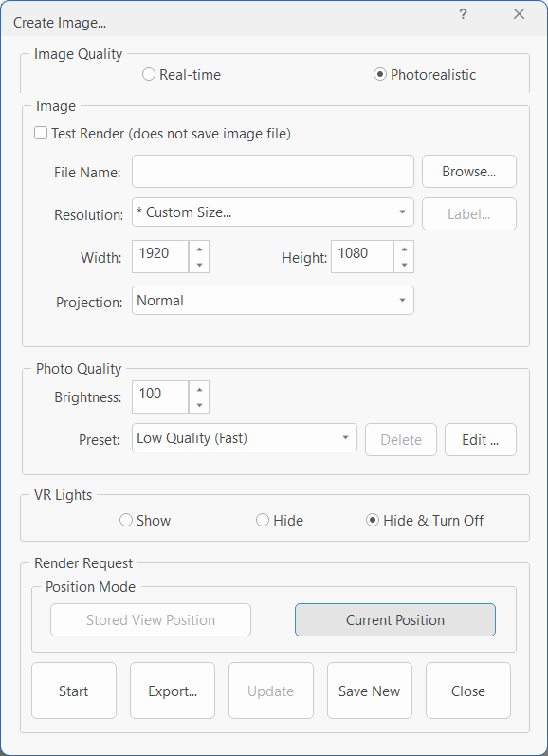Increase Width with the up arrow
The height and width of the screenshot is (756, 548).
point(199,249)
